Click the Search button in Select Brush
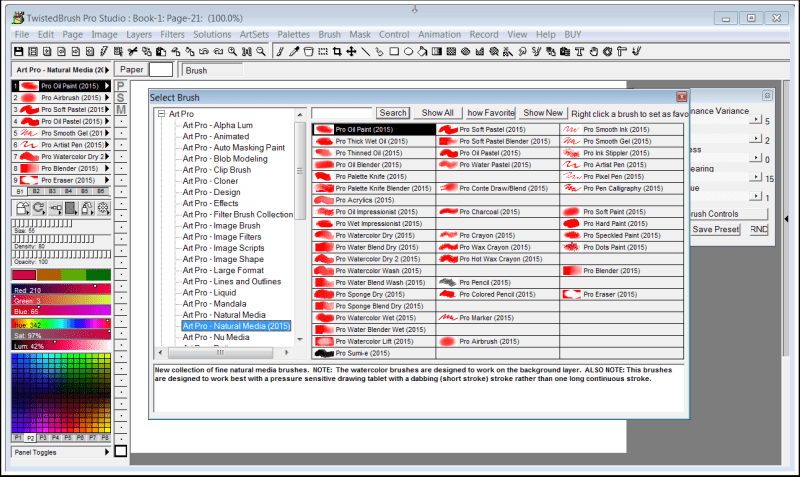Screen dimensions: 800x477 393,113
